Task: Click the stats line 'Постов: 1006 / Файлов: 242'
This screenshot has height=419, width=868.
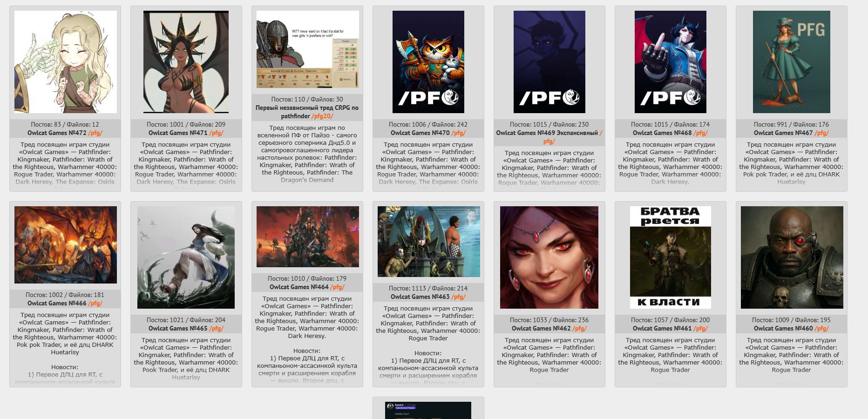Action: coord(428,124)
